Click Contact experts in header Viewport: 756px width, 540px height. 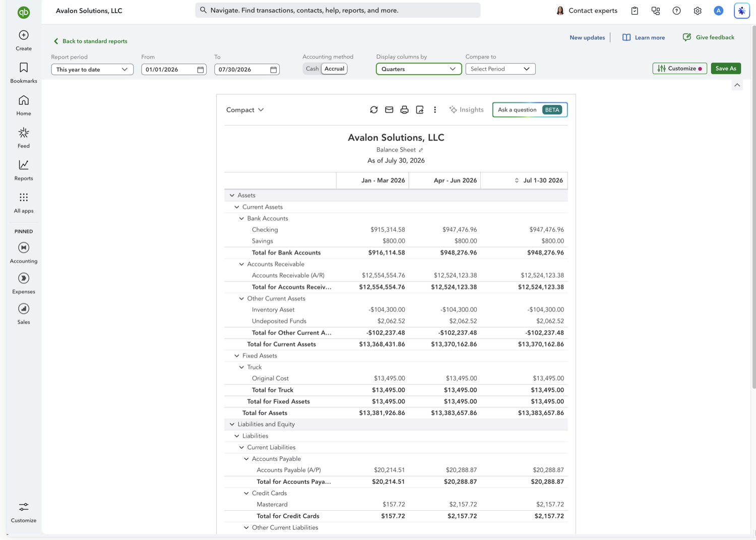pyautogui.click(x=587, y=11)
